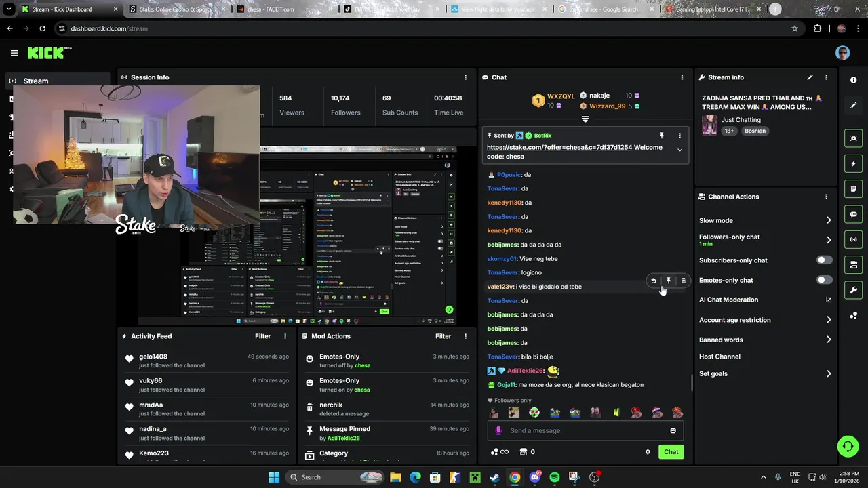Click the green Chat send button
This screenshot has height=488, width=868.
tap(671, 452)
